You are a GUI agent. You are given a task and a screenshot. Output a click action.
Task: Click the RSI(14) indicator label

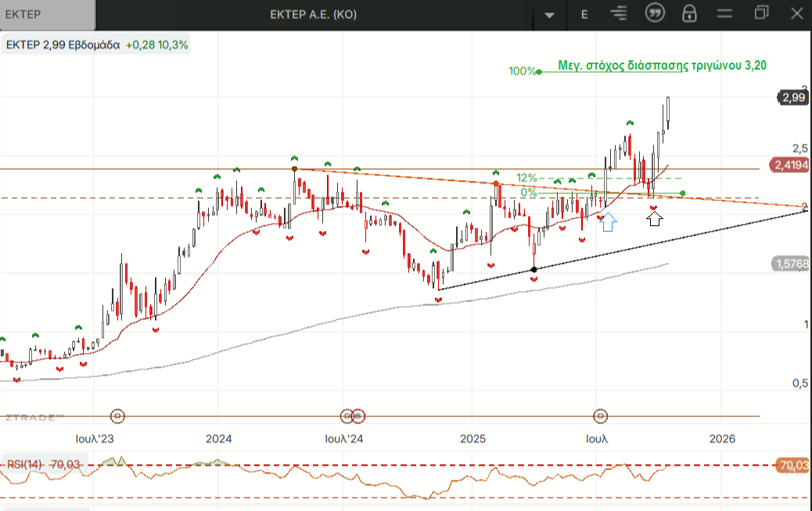point(27,464)
